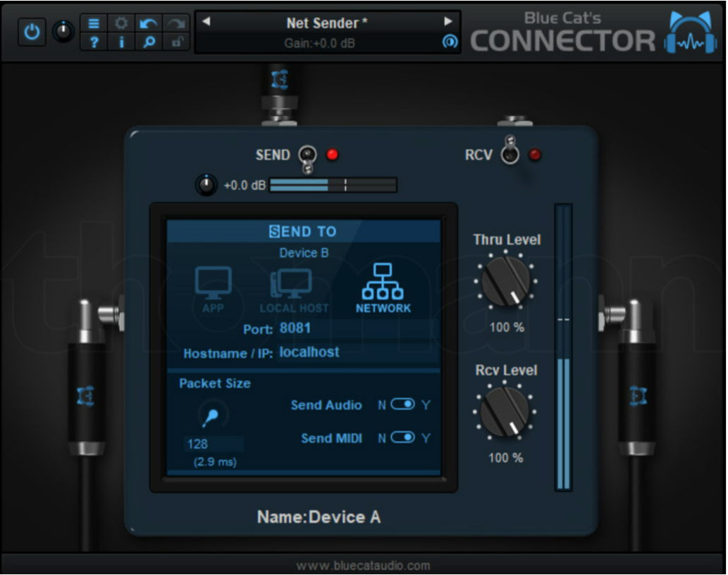The image size is (728, 575).
Task: Click the left cable cat logo plug
Action: [86, 395]
